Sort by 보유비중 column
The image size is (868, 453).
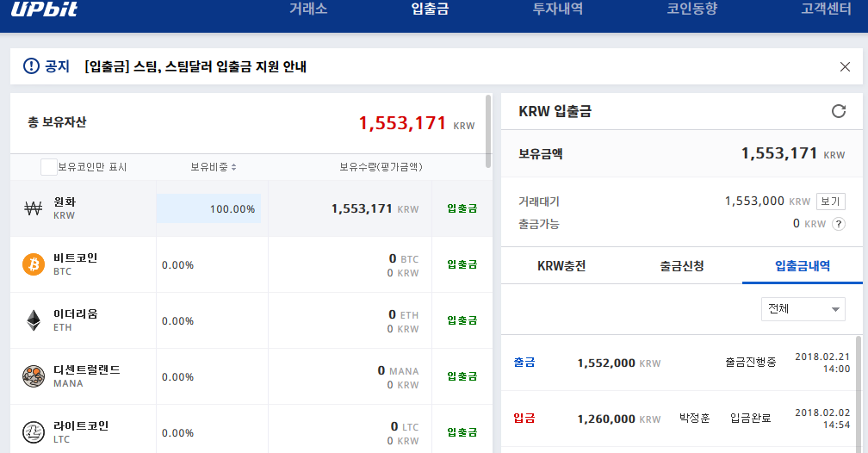click(x=214, y=167)
